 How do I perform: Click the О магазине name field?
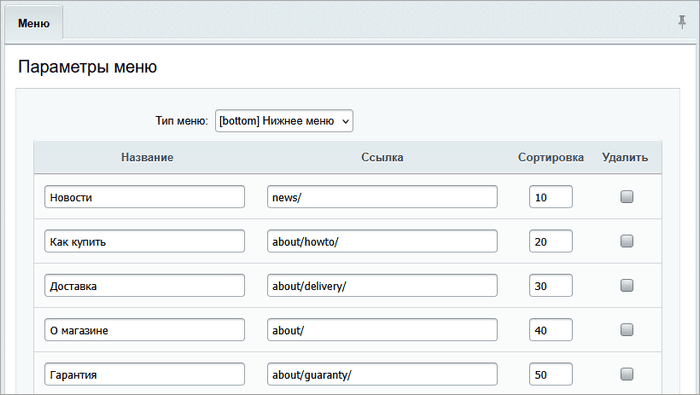click(145, 330)
